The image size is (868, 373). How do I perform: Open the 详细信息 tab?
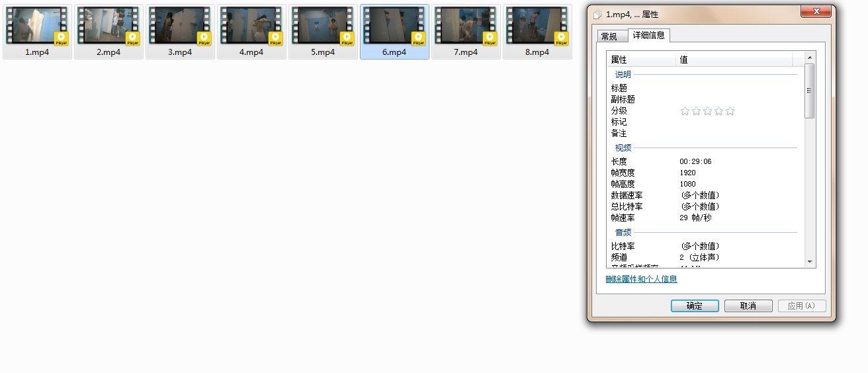(x=648, y=35)
